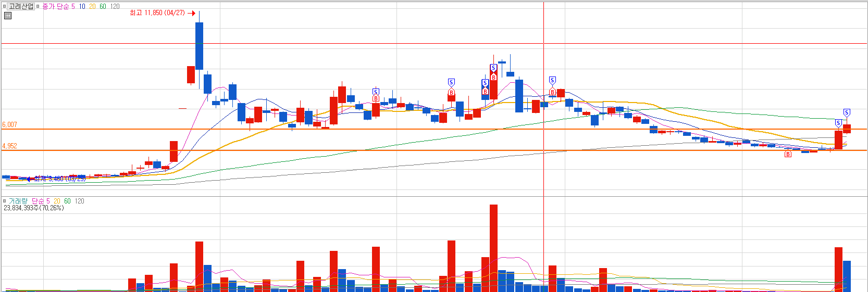Open the 거래량 volume indicator label
This screenshot has height=292, width=868.
point(18,201)
